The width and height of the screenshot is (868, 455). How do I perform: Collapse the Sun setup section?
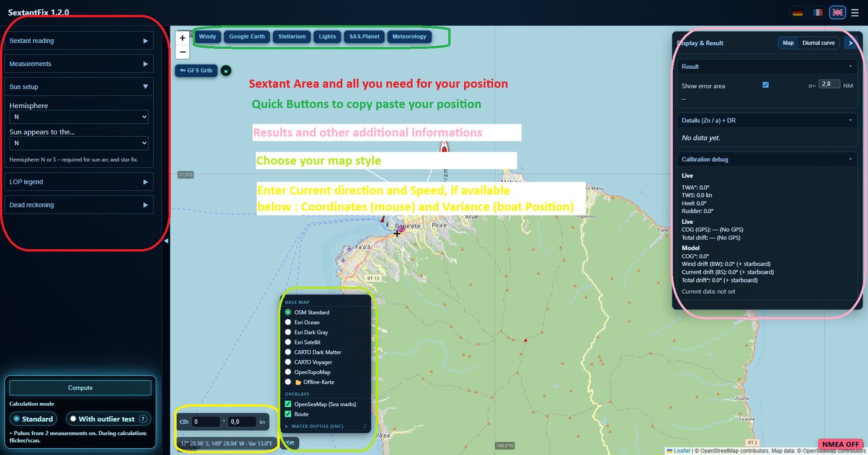pos(79,87)
